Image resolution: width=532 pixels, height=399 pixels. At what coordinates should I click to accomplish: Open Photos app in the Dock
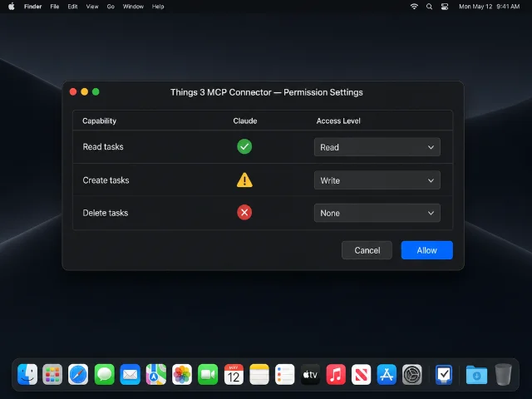pyautogui.click(x=182, y=375)
